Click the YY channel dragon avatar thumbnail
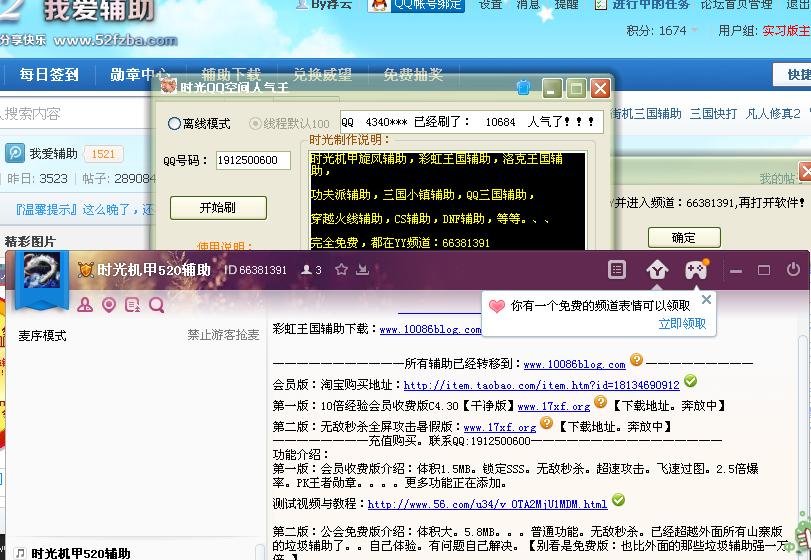This screenshot has height=560, width=811. pos(42,271)
